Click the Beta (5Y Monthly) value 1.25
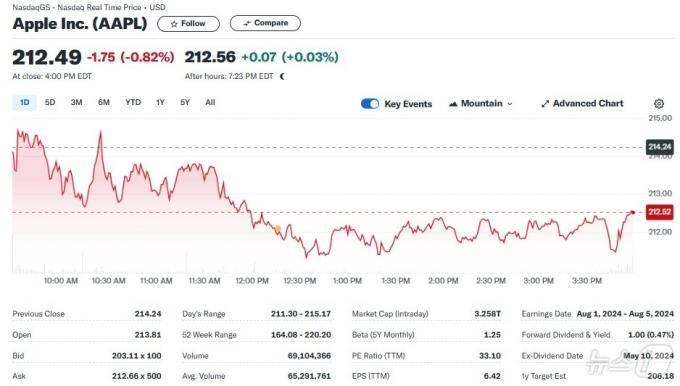 pos(492,335)
